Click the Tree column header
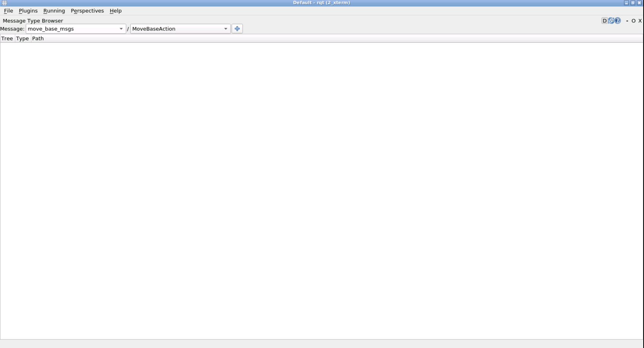This screenshot has width=644, height=348. [7, 38]
